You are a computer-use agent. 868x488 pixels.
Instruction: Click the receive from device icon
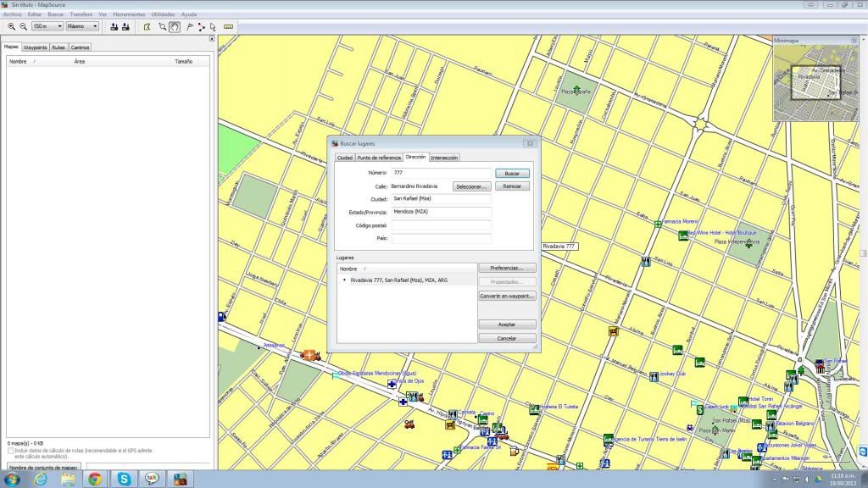coord(125,26)
